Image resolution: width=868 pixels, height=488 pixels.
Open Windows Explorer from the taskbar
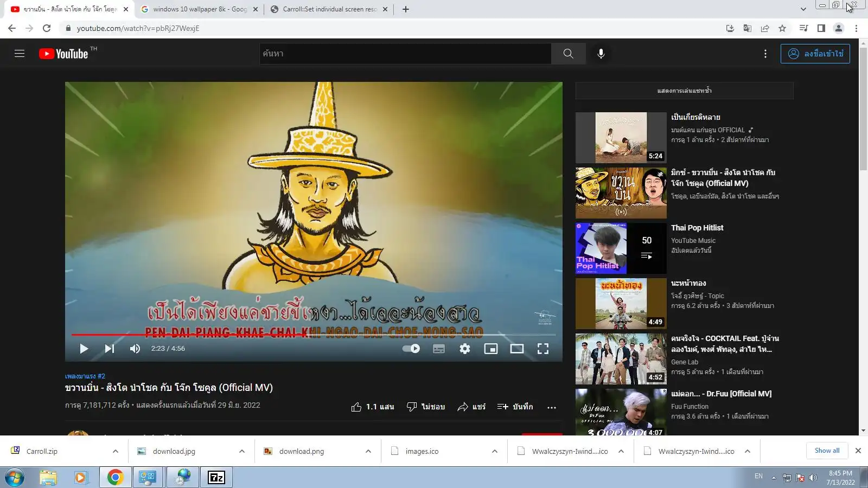tap(48, 478)
